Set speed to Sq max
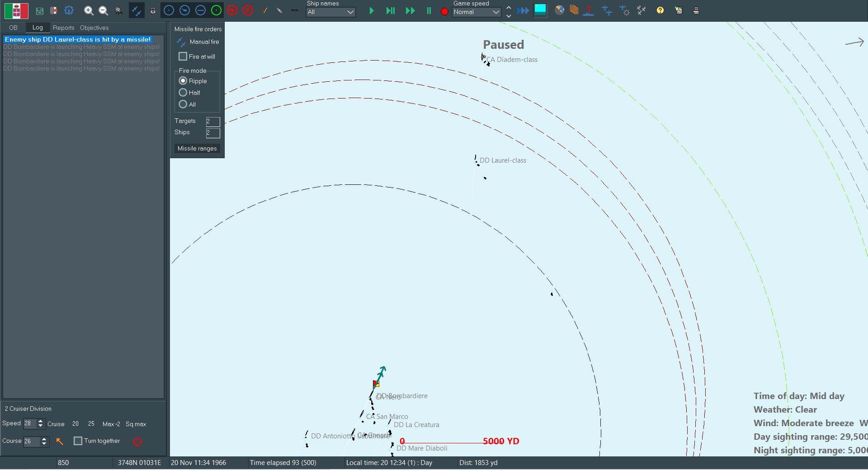The width and height of the screenshot is (868, 470). pyautogui.click(x=136, y=424)
